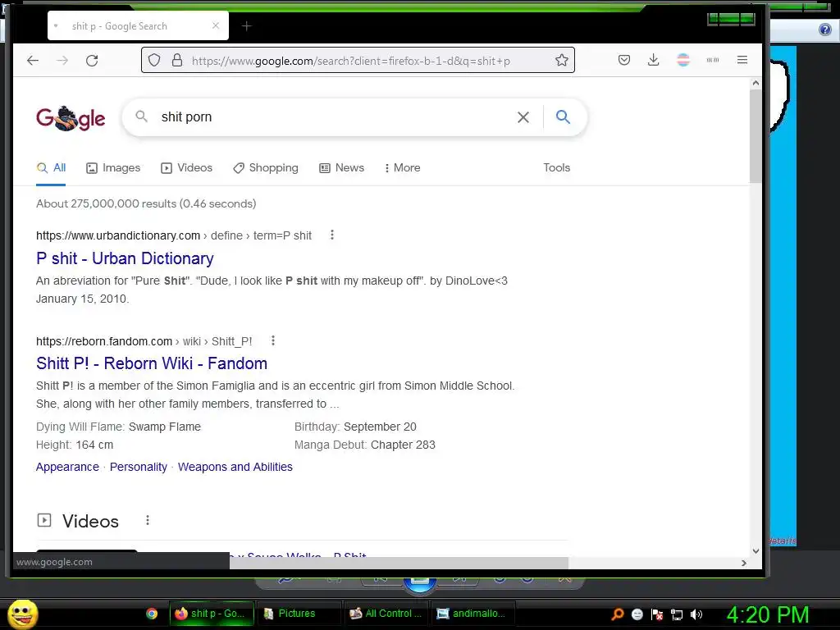Click 'About 275,000,000 results' text
The height and width of the screenshot is (630, 840).
146,203
